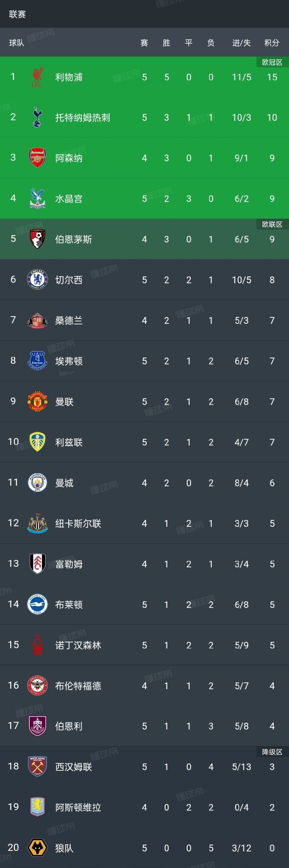Open team name 纽卡斯尔联
This screenshot has width=289, height=868.
pos(78,523)
